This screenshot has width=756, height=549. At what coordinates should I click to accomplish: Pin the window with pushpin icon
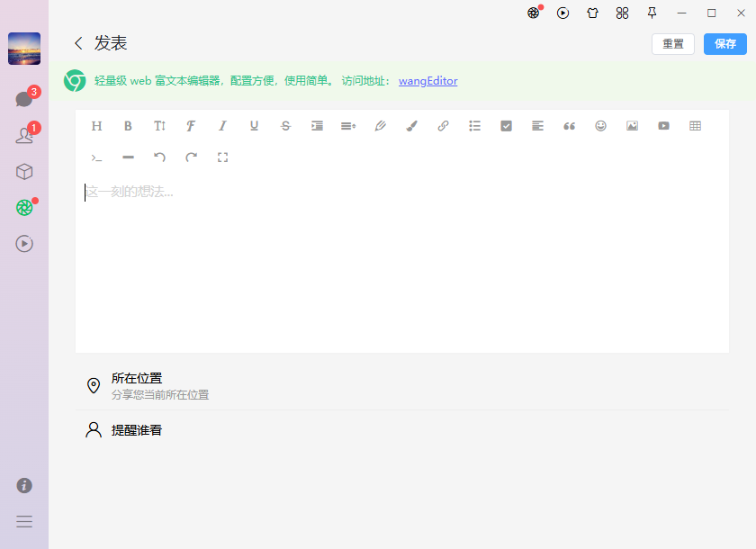coord(652,13)
